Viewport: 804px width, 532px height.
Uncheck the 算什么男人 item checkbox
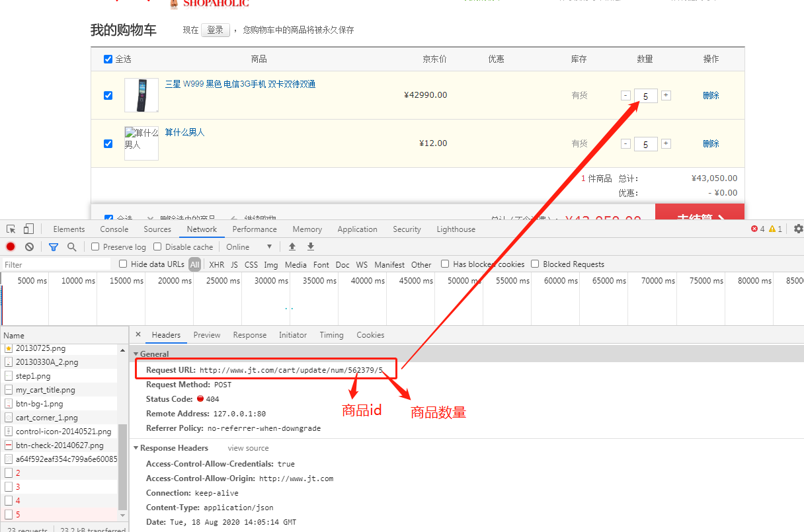pos(108,143)
